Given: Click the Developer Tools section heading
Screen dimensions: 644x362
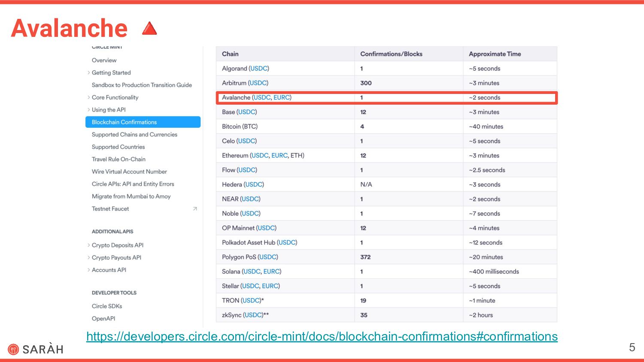Looking at the screenshot, I should tap(114, 293).
